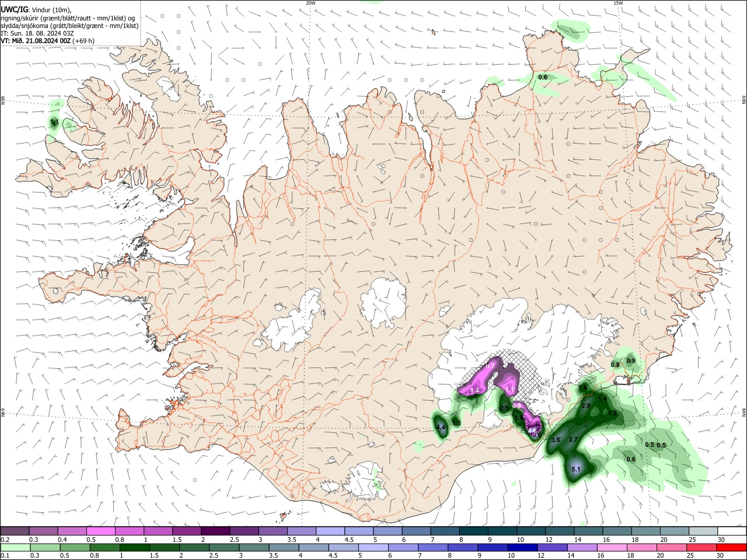The height and width of the screenshot is (560, 747).
Task: Select the 2.9 precipitation value label
Action: pos(587,405)
